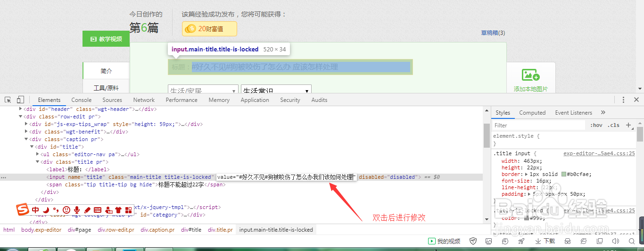Expand the border shorthand property triangle
The height and width of the screenshot is (251, 644).
pyautogui.click(x=527, y=174)
